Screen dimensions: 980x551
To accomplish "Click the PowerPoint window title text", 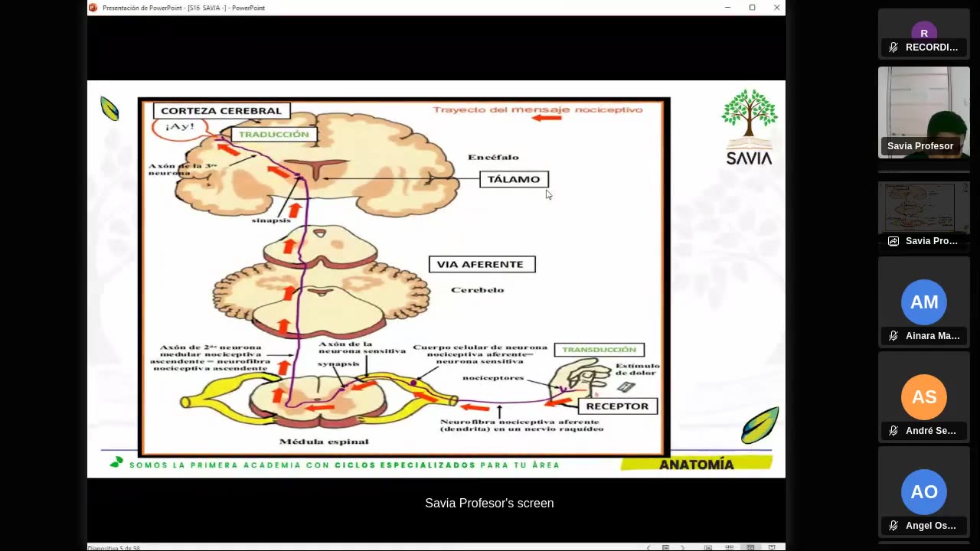I will pyautogui.click(x=184, y=8).
